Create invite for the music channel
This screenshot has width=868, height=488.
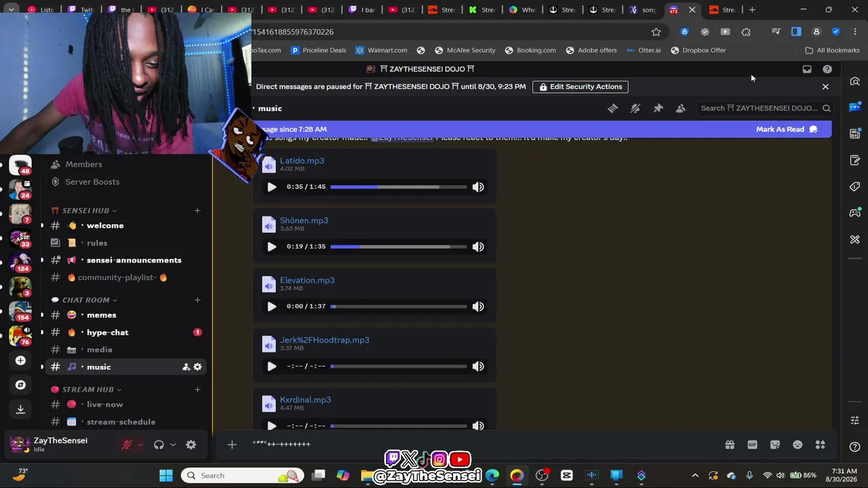click(x=186, y=367)
